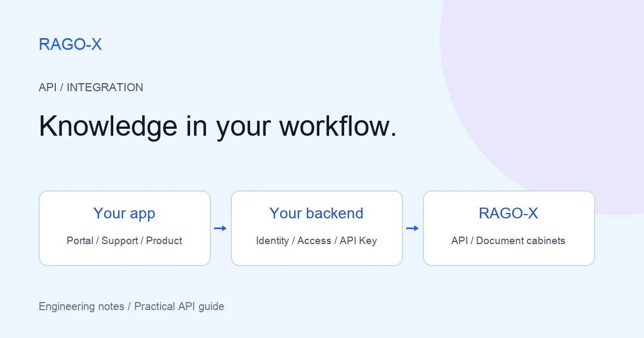Click the 'Knowledge in your workflow.' headline
The width and height of the screenshot is (644, 338).
218,127
